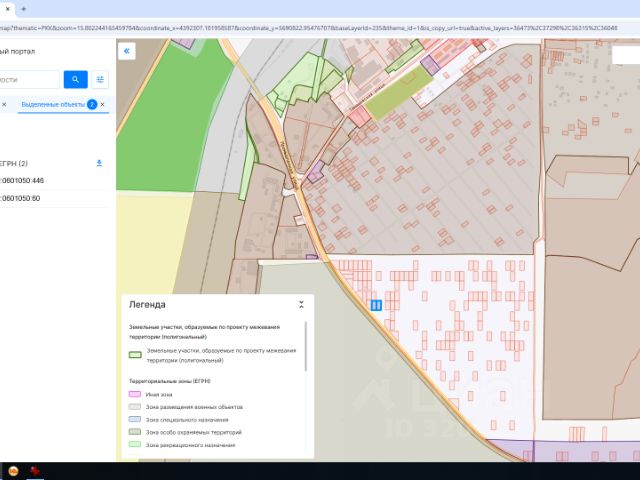Click the orange taskbar icon
Image resolution: width=640 pixels, height=480 pixels.
point(13,470)
